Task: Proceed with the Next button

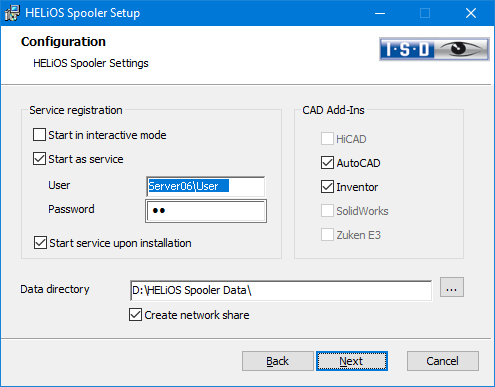Action: coord(352,361)
